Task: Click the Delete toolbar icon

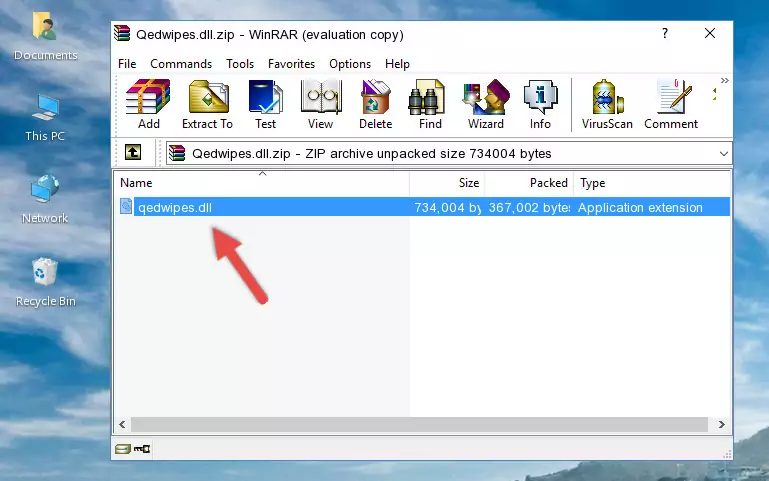Action: click(x=376, y=104)
